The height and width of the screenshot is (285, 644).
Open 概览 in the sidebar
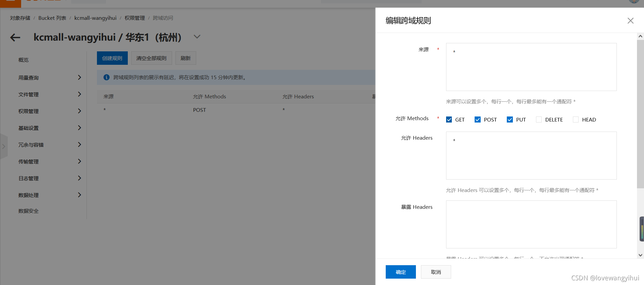pyautogui.click(x=23, y=60)
